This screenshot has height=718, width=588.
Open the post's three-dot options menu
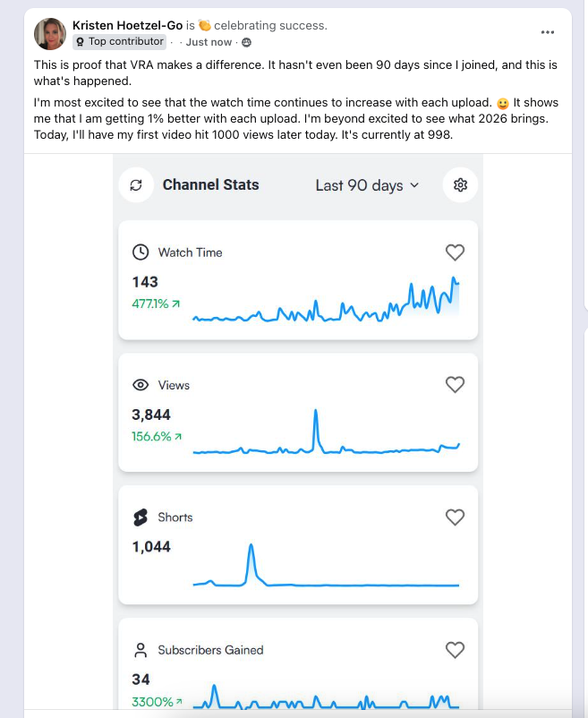pyautogui.click(x=548, y=32)
